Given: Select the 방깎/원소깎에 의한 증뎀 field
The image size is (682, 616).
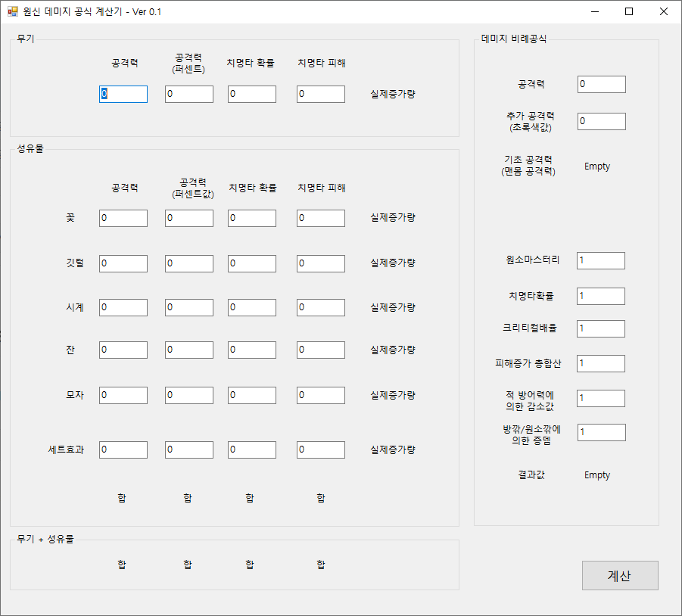Looking at the screenshot, I should pyautogui.click(x=601, y=432).
